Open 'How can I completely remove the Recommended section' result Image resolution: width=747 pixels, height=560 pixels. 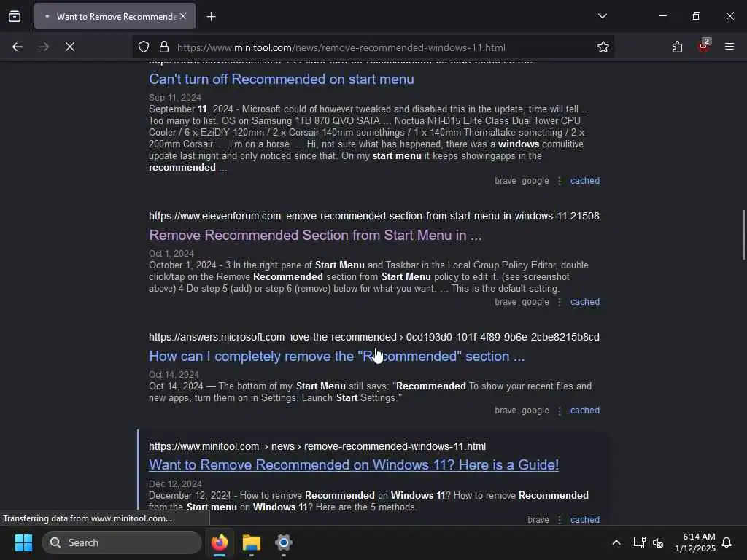tap(336, 356)
